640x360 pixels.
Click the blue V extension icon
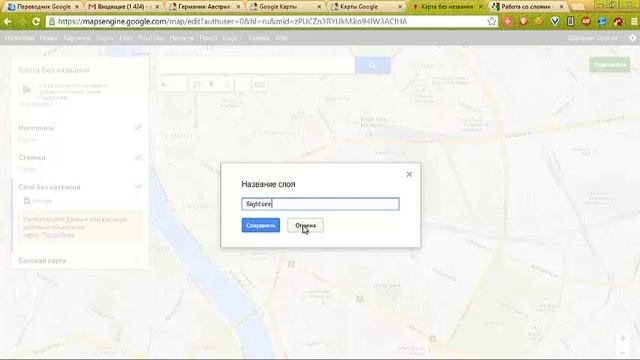coord(555,21)
